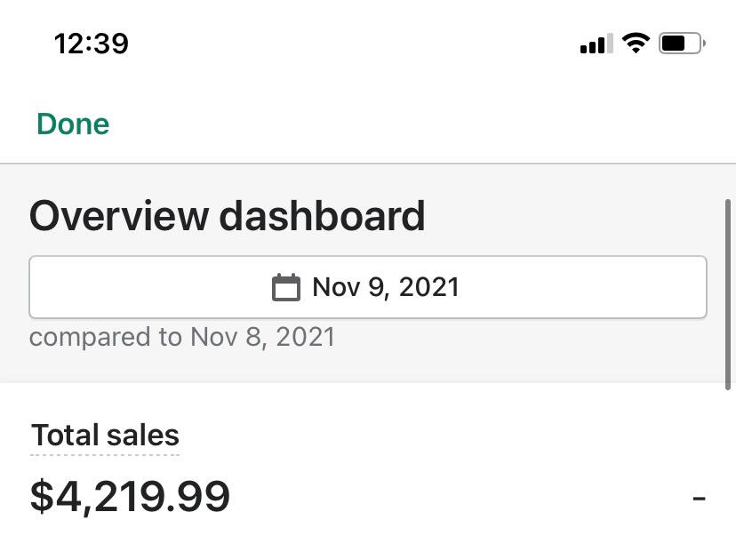The height and width of the screenshot is (560, 736).
Task: Click the word "sales" in Total sales
Action: [142, 436]
